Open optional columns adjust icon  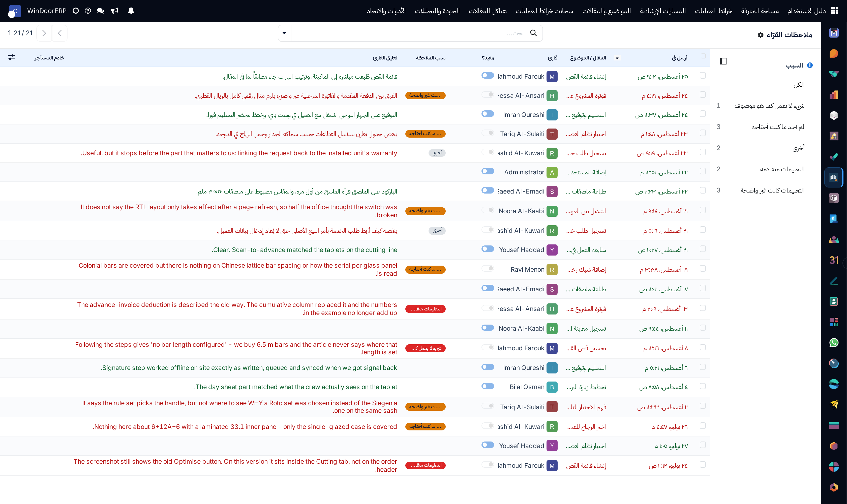[x=12, y=57]
